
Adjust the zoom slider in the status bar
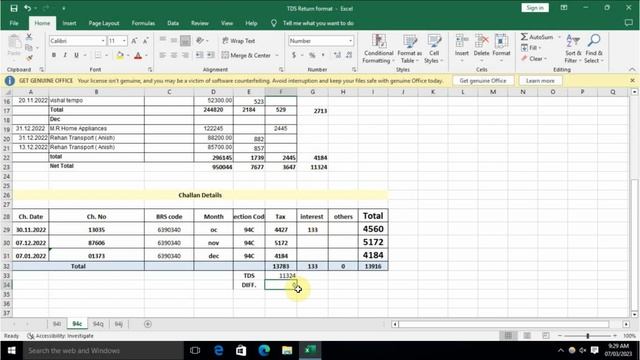[588, 336]
